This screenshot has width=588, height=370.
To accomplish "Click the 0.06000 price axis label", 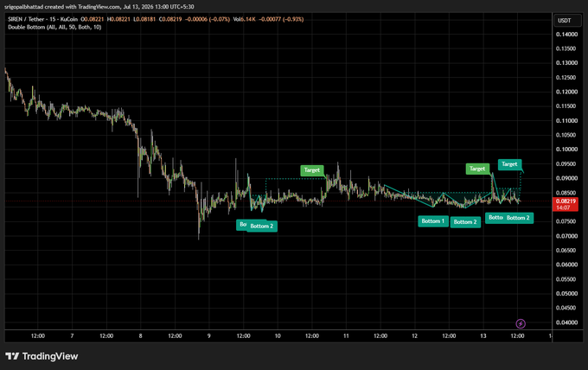I will tap(566, 265).
